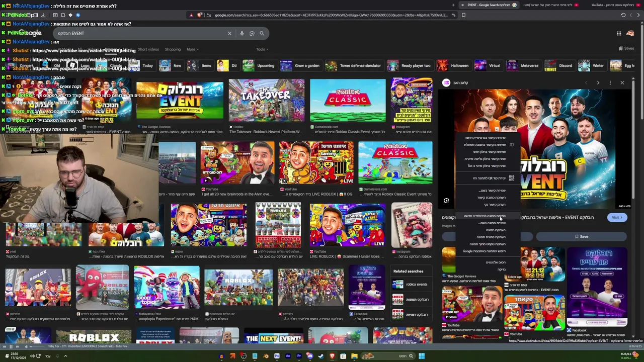Click the magnifier search submit icon
This screenshot has width=644, height=362.
coord(262,33)
